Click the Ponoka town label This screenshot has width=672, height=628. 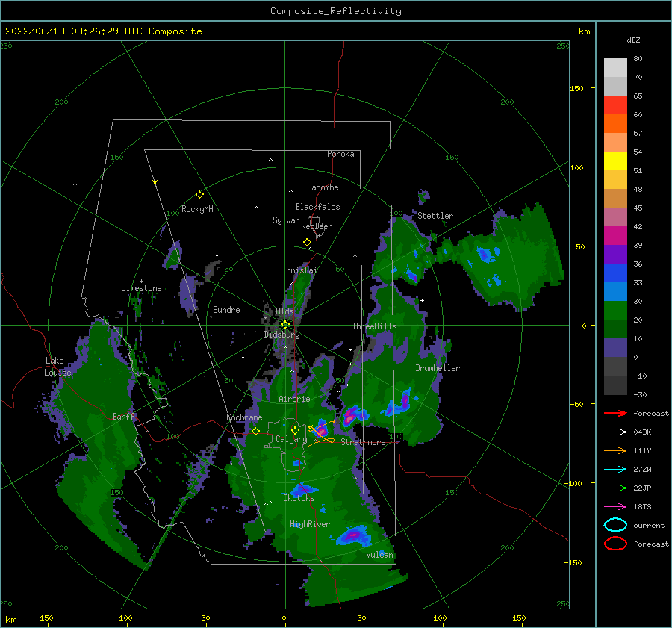(x=340, y=154)
